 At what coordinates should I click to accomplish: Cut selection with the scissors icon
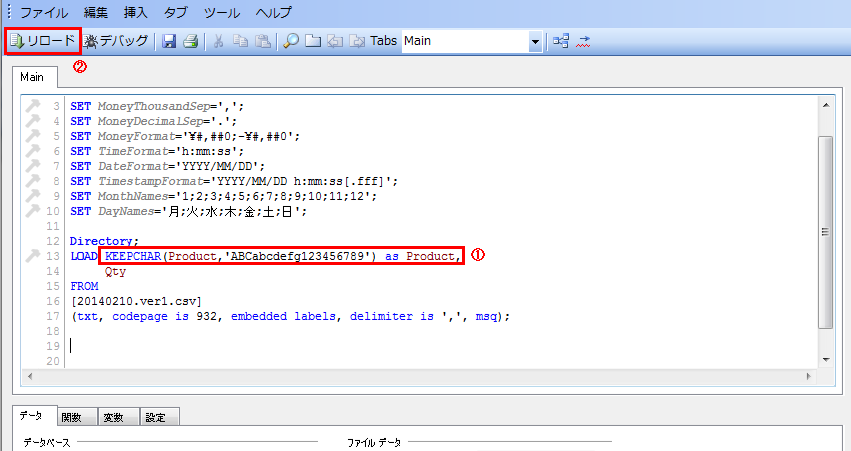point(219,41)
